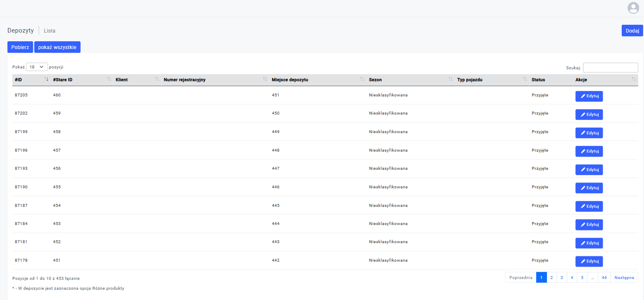644x300 pixels.
Task: Go to Następna page
Action: tap(624, 278)
